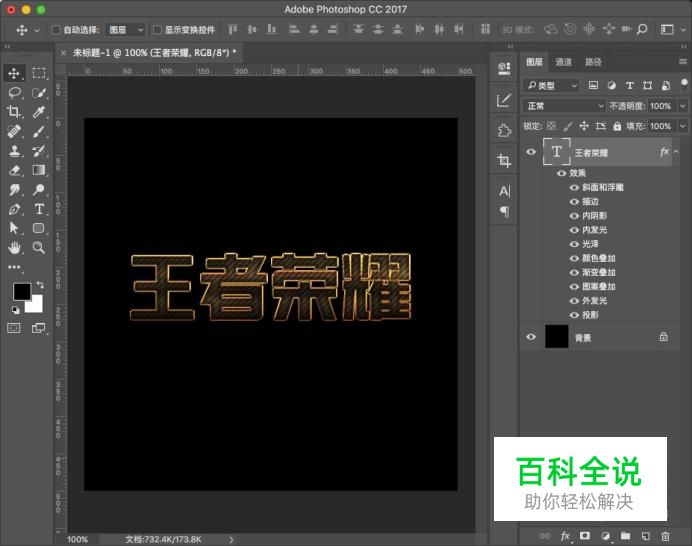Create a new layer
The height and width of the screenshot is (546, 692).
646,536
